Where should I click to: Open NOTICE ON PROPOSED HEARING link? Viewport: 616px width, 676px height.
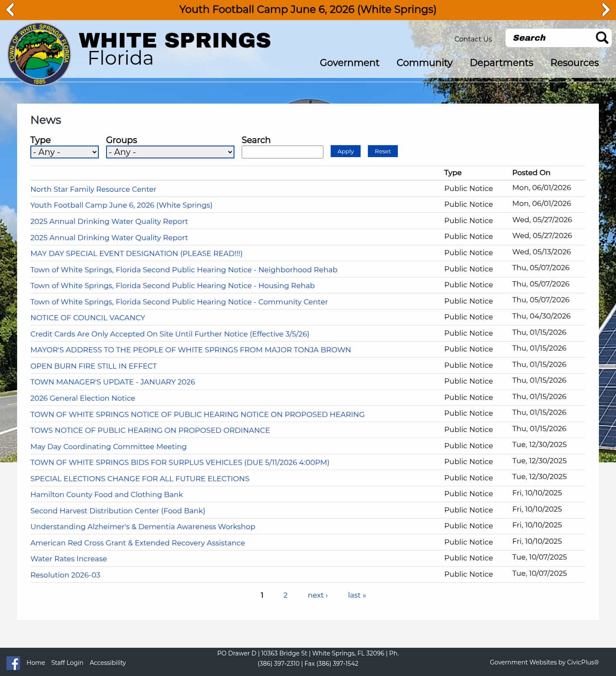coord(197,414)
